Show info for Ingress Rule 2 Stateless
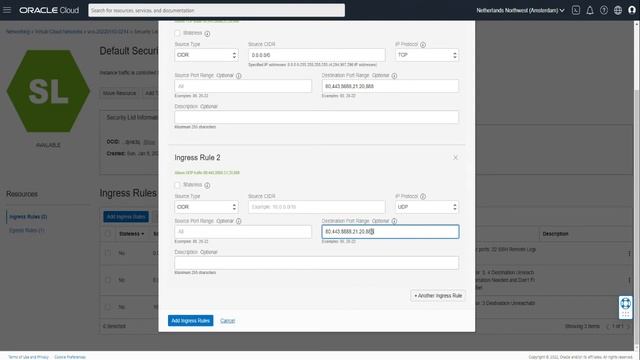 [x=207, y=185]
